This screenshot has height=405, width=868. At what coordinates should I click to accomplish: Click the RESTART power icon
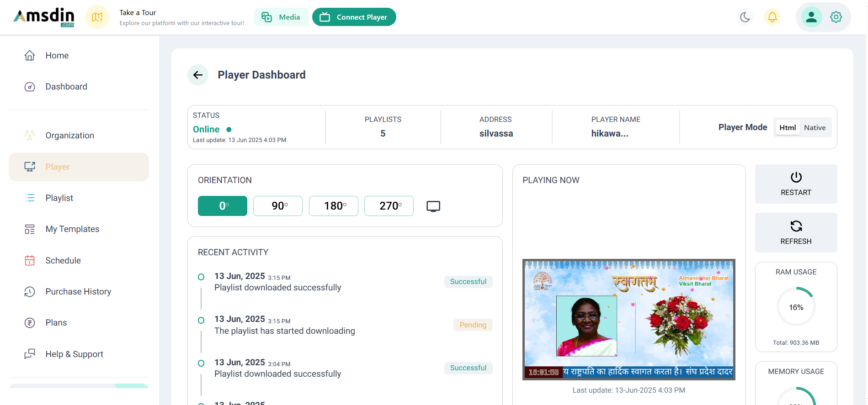pos(796,177)
